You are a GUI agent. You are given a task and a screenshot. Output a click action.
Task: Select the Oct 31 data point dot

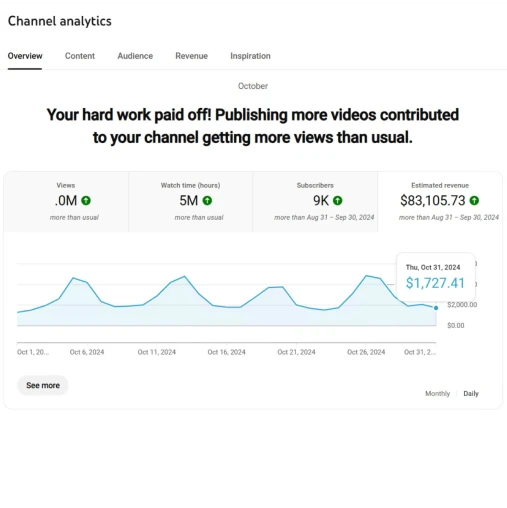point(436,308)
